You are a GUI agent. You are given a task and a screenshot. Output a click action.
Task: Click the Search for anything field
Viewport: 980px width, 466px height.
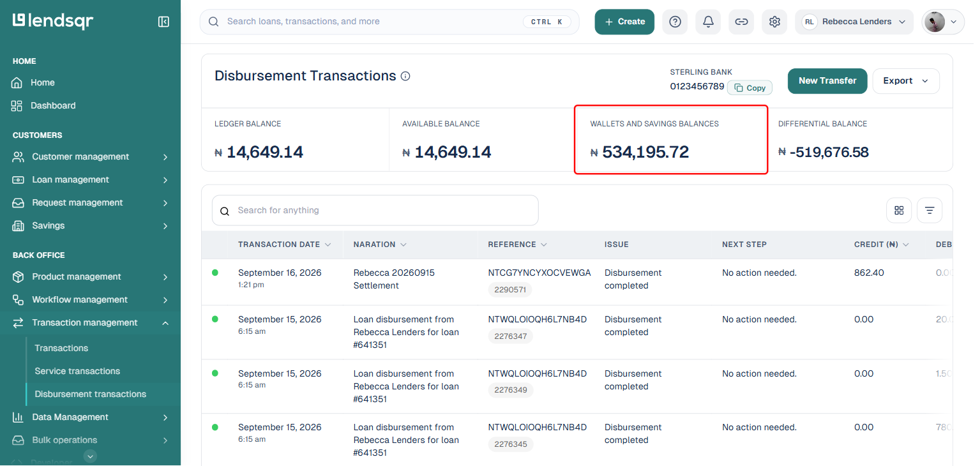pyautogui.click(x=375, y=210)
